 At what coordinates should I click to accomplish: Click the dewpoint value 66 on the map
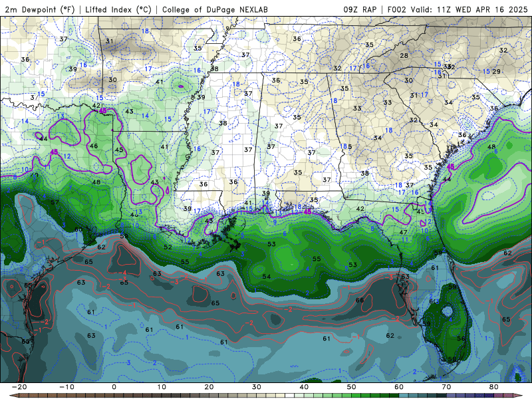[x=360, y=300]
